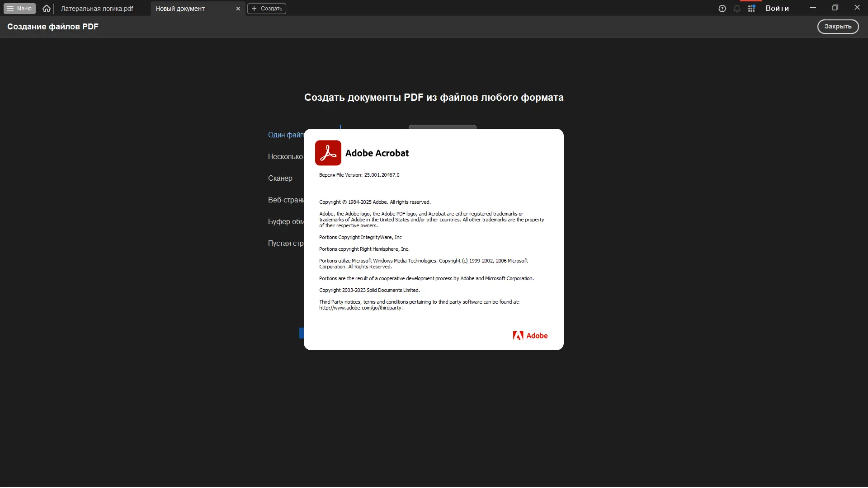
Task: Open the help question mark icon
Action: tap(722, 9)
